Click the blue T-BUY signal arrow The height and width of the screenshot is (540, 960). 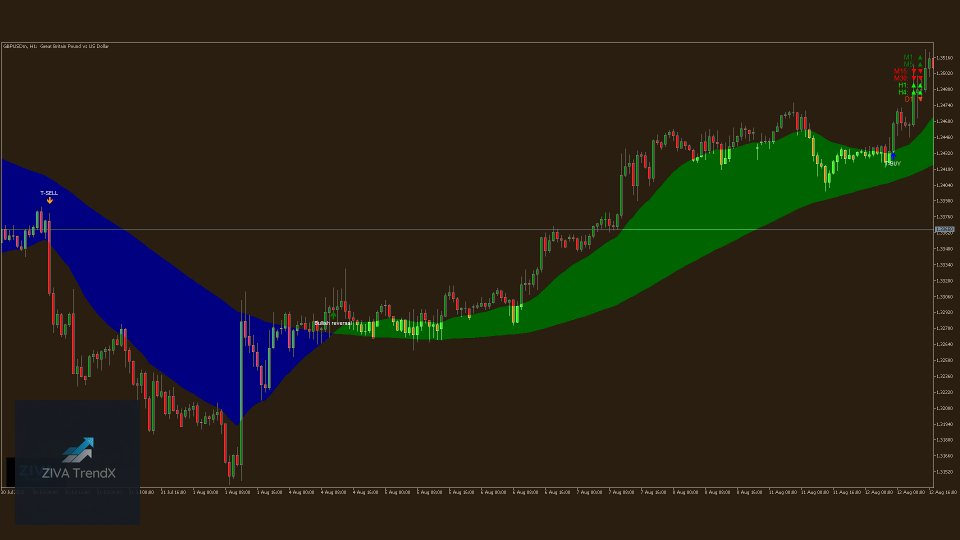click(x=893, y=156)
